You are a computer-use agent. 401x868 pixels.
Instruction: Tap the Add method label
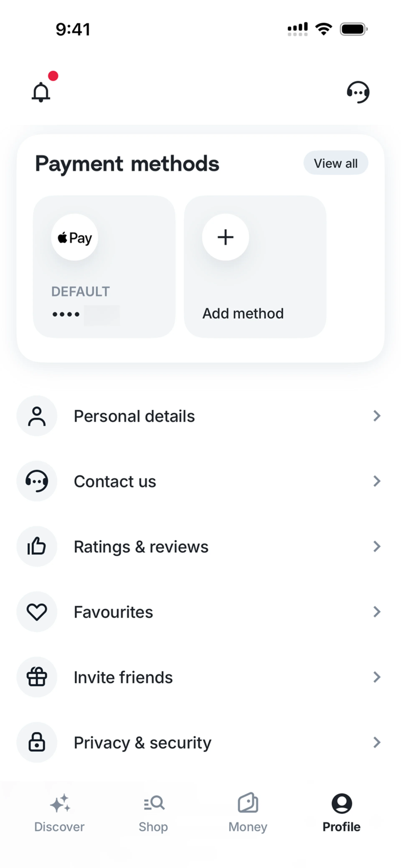pyautogui.click(x=243, y=314)
